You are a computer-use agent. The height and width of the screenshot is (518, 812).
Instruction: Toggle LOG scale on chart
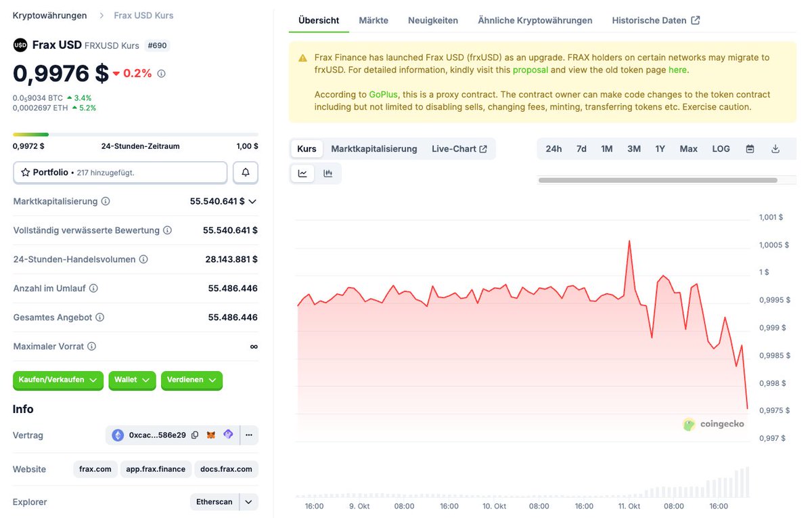(x=721, y=149)
